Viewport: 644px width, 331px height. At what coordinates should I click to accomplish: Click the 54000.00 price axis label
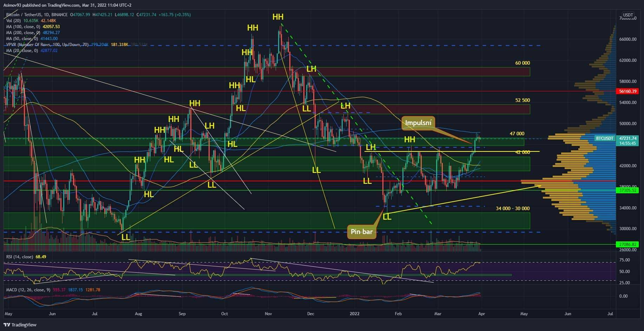point(628,103)
